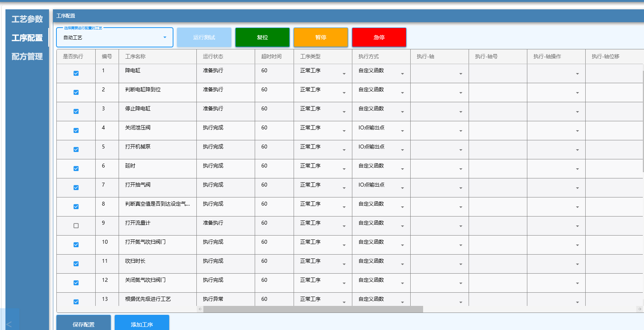This screenshot has width=644, height=330.
Task: Go to 配方管理 in sidebar
Action: [x=27, y=56]
